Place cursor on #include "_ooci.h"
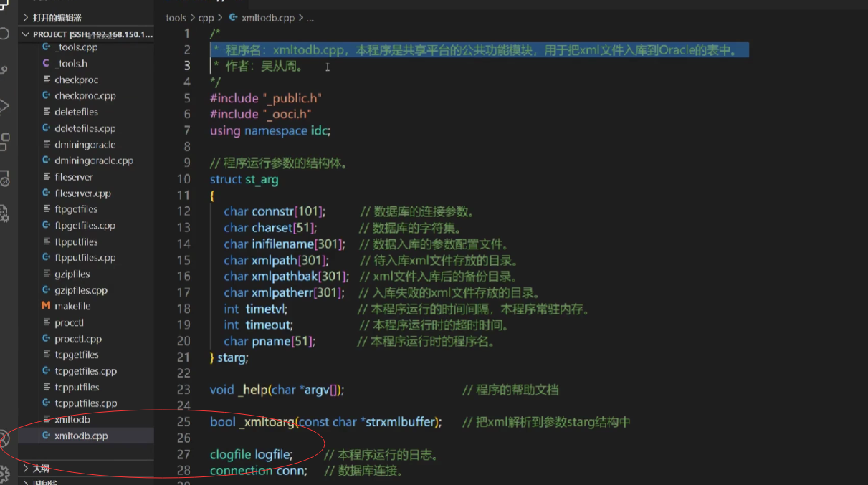This screenshot has height=485, width=868. pos(261,114)
